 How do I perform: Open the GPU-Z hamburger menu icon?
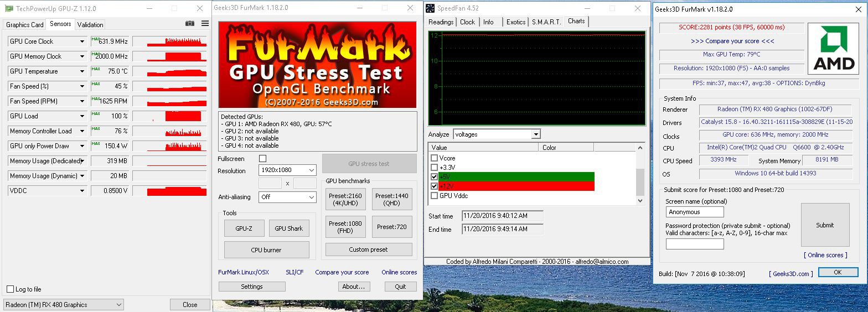[x=205, y=23]
